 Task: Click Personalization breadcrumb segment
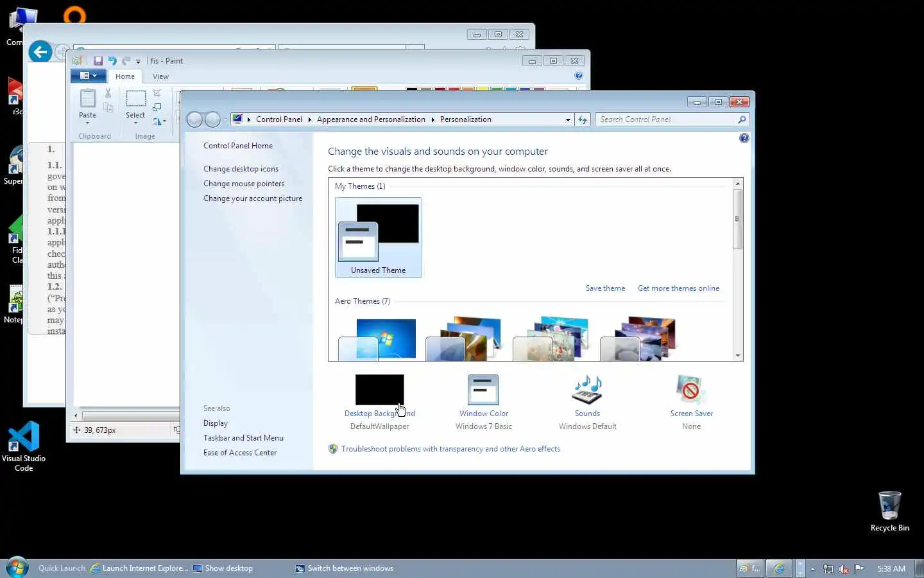click(466, 119)
